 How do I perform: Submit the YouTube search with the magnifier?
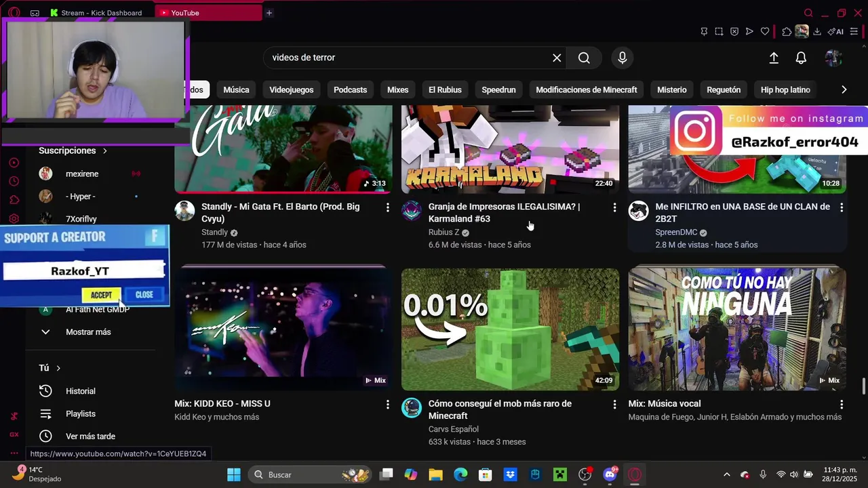coord(584,58)
